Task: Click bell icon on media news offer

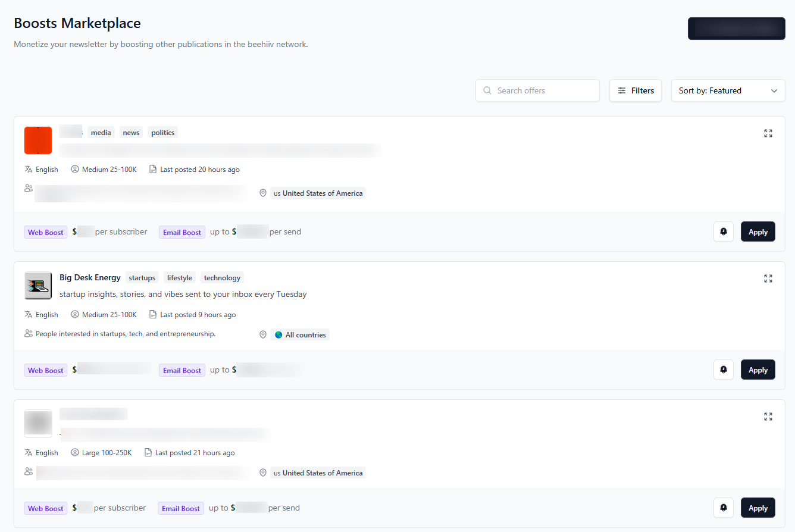Action: point(723,231)
